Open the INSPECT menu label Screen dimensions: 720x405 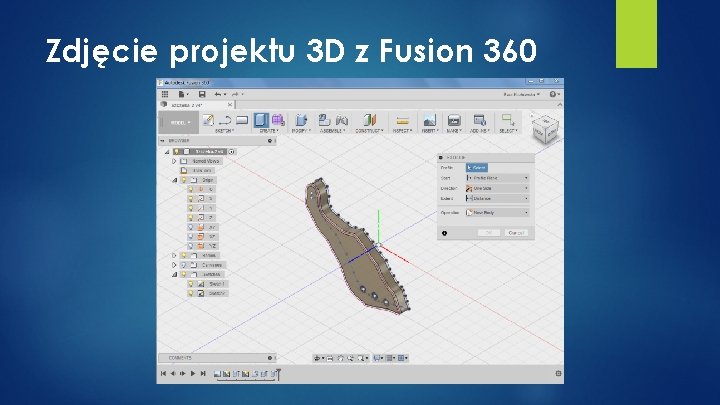(x=402, y=131)
